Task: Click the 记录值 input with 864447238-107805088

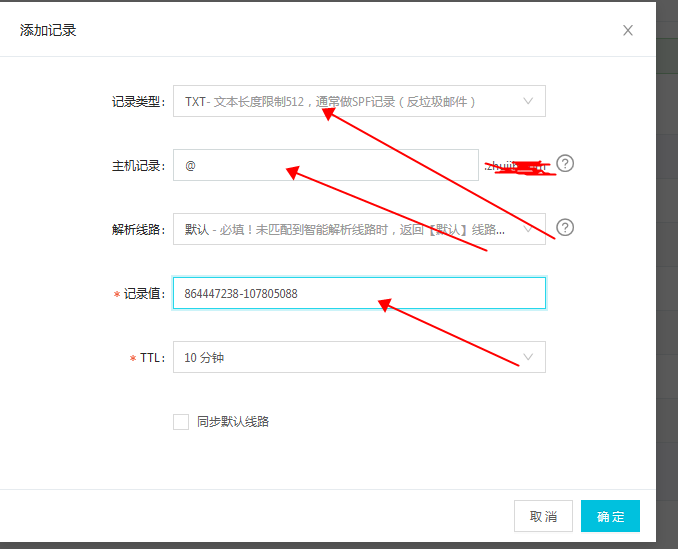Action: pyautogui.click(x=359, y=293)
